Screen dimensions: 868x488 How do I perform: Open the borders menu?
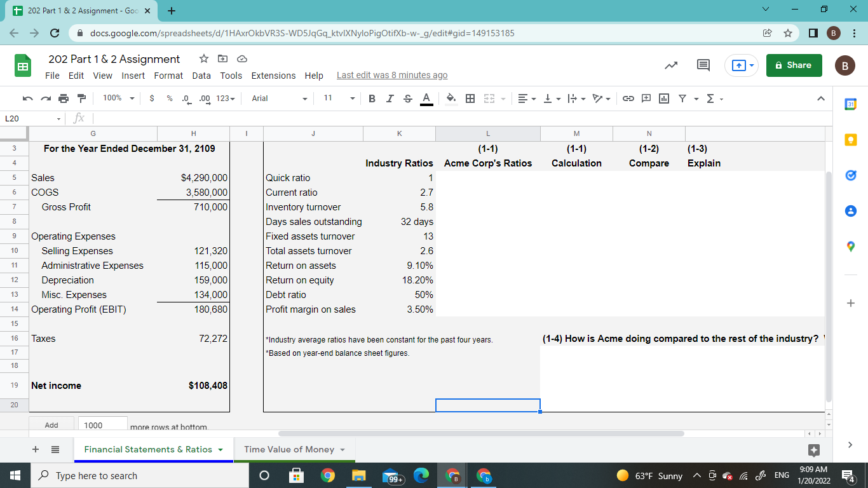point(469,98)
